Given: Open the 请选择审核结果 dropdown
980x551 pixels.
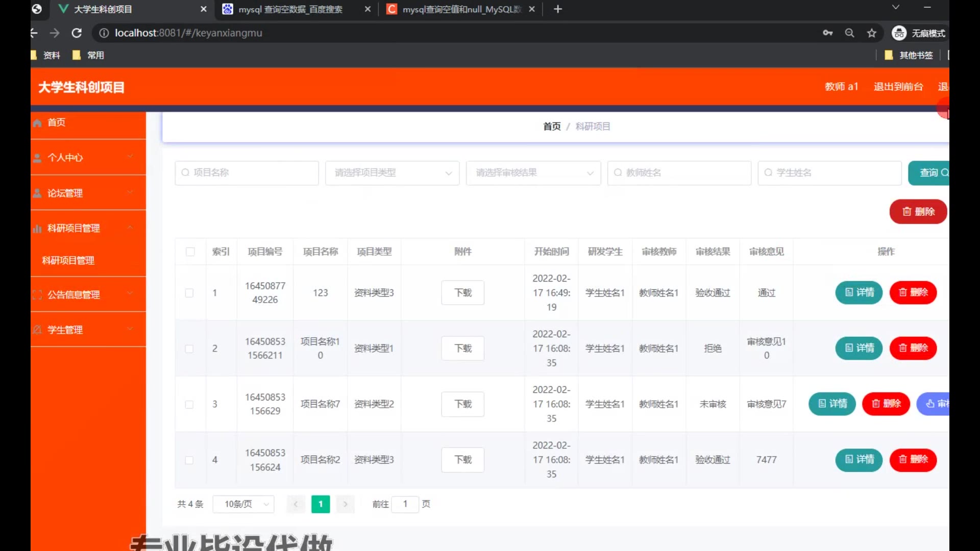Looking at the screenshot, I should point(533,173).
